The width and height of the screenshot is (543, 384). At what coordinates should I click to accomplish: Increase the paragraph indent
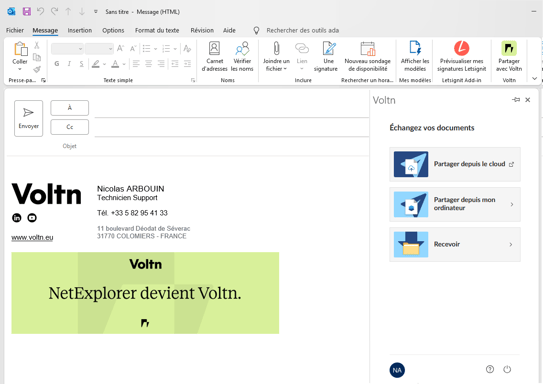click(x=187, y=64)
